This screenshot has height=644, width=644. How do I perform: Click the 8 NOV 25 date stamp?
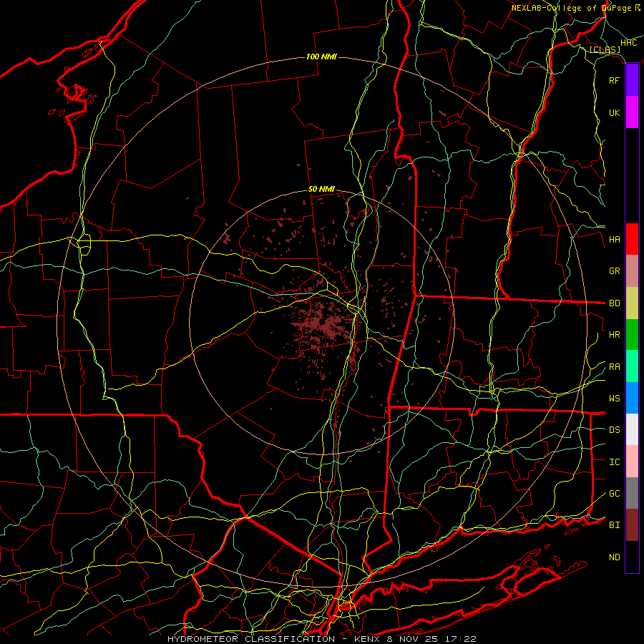point(415,639)
